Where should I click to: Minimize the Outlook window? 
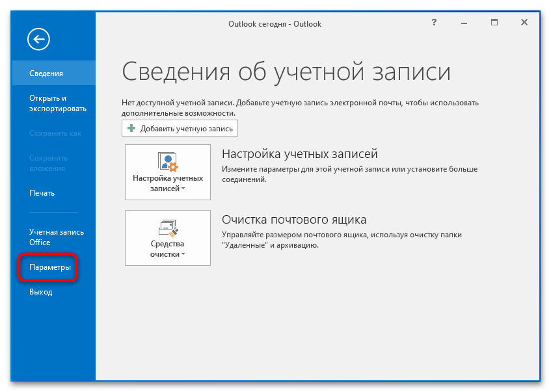464,23
